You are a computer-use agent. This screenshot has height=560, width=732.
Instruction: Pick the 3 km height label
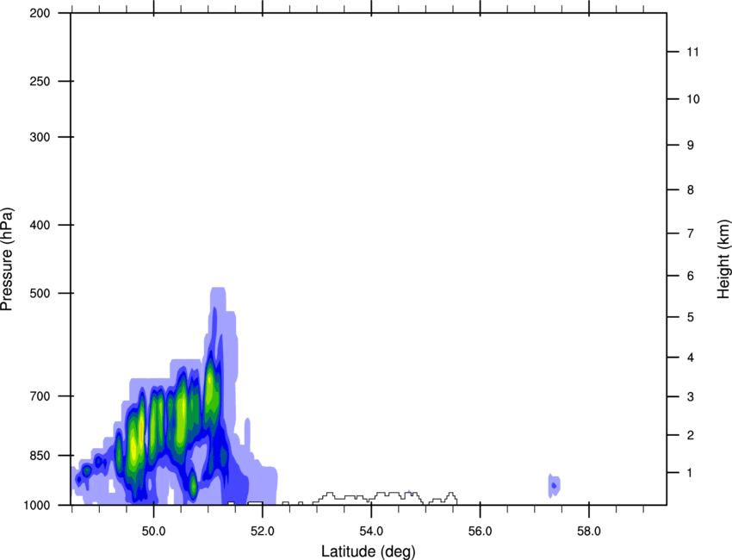(691, 397)
